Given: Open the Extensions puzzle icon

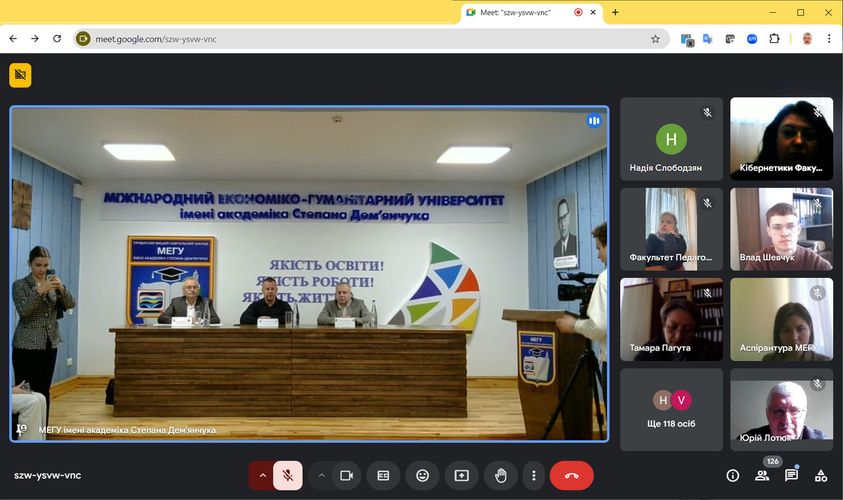Looking at the screenshot, I should (774, 39).
